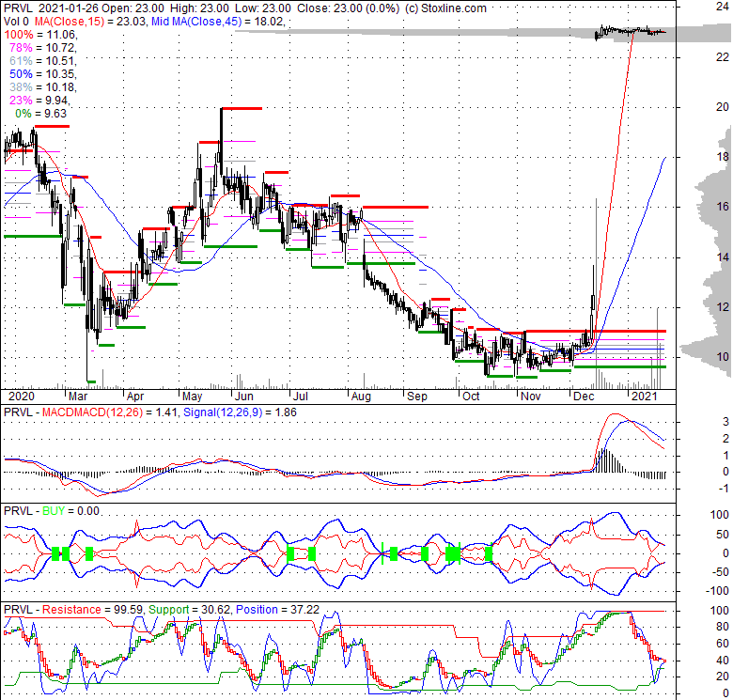Click the 61% = 10.51 Fibonacci level
The image size is (733, 700).
coord(42,61)
